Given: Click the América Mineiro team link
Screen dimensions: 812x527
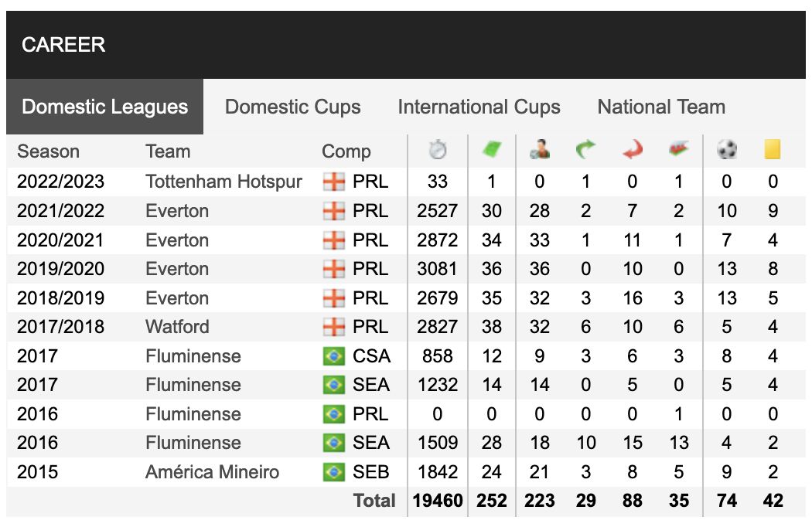Looking at the screenshot, I should [x=213, y=472].
